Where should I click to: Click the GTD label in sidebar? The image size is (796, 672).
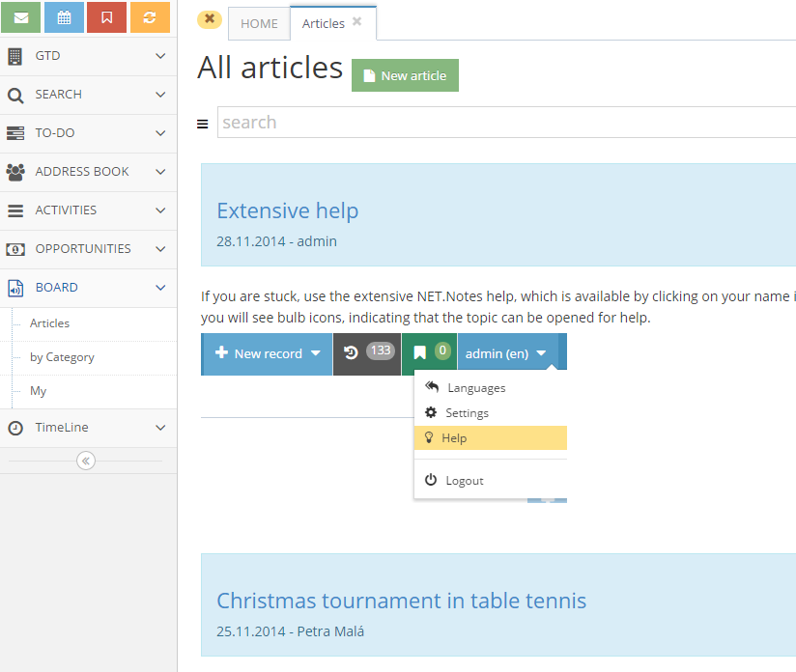[x=47, y=56]
